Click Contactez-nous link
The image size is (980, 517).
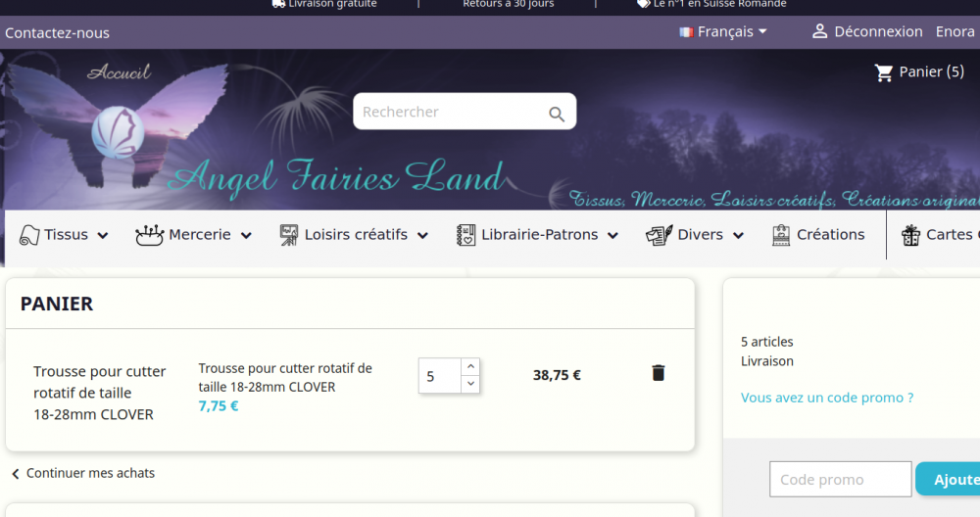tap(57, 33)
